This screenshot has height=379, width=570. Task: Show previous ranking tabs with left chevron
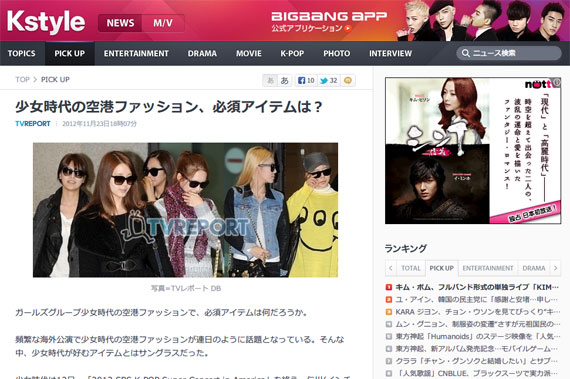(x=390, y=268)
